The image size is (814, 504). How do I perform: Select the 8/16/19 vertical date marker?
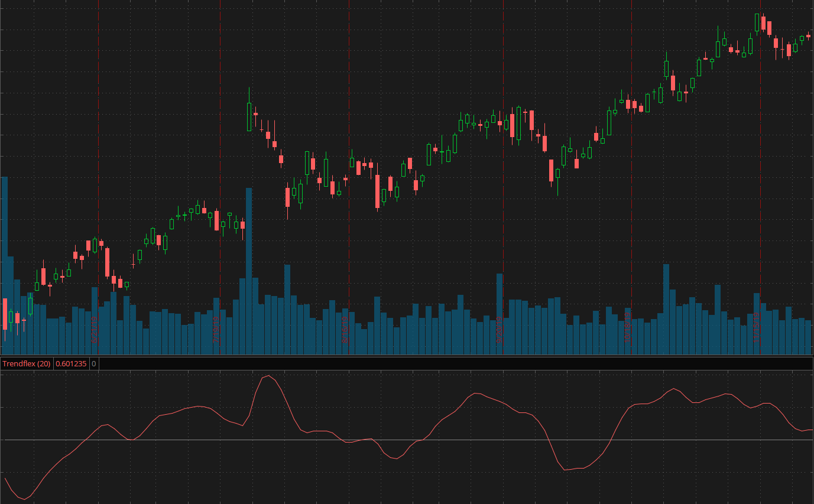pyautogui.click(x=349, y=236)
